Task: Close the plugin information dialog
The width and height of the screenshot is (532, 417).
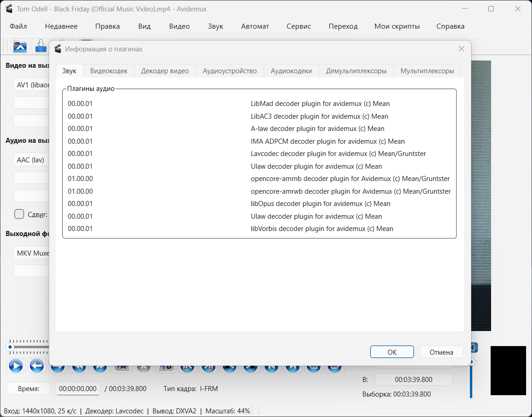Action: (461, 49)
